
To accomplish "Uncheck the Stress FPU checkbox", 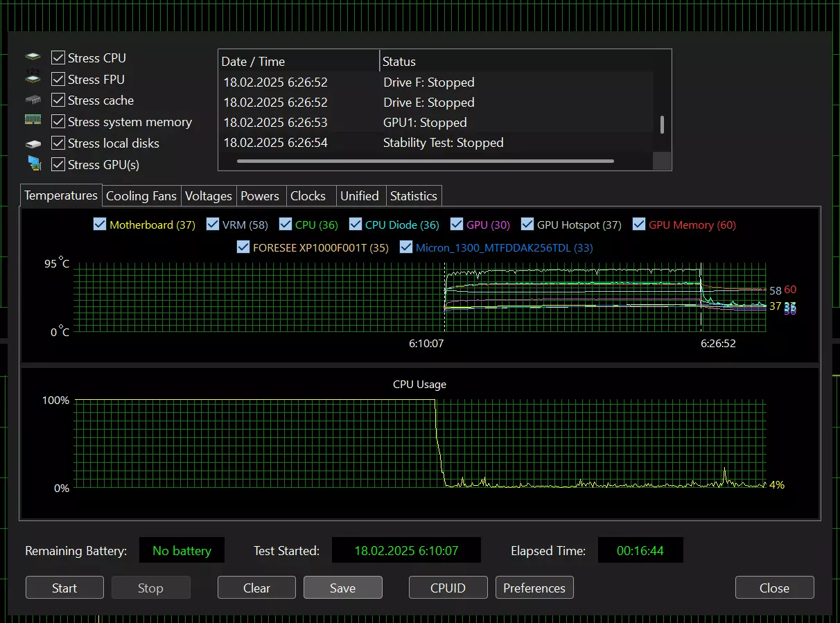I will coord(58,80).
